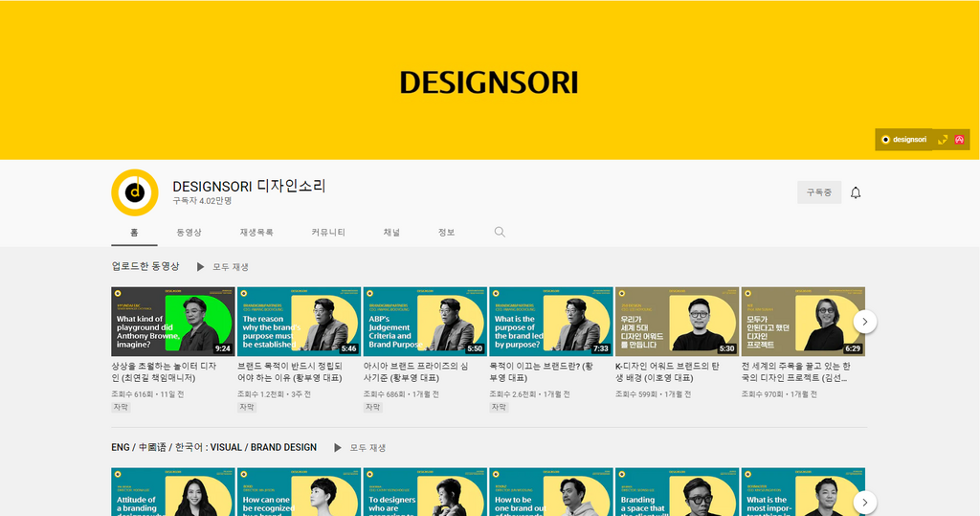Open title 전 세계의 주목을 끌고 있는 한국의 디자인

coord(795,372)
